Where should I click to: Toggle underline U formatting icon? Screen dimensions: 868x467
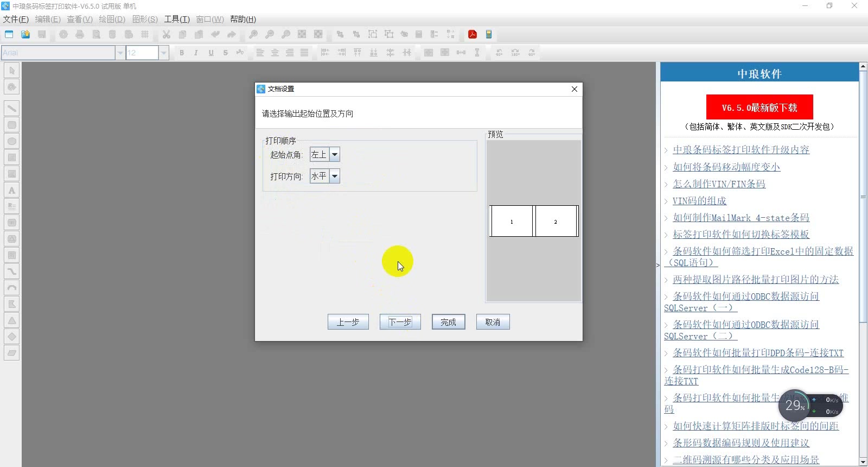(x=211, y=53)
